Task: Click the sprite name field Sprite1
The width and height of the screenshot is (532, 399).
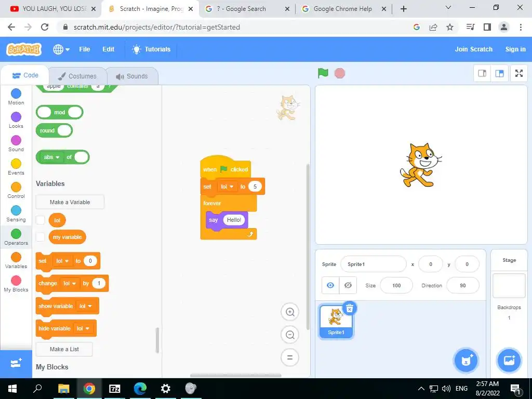Action: click(373, 264)
